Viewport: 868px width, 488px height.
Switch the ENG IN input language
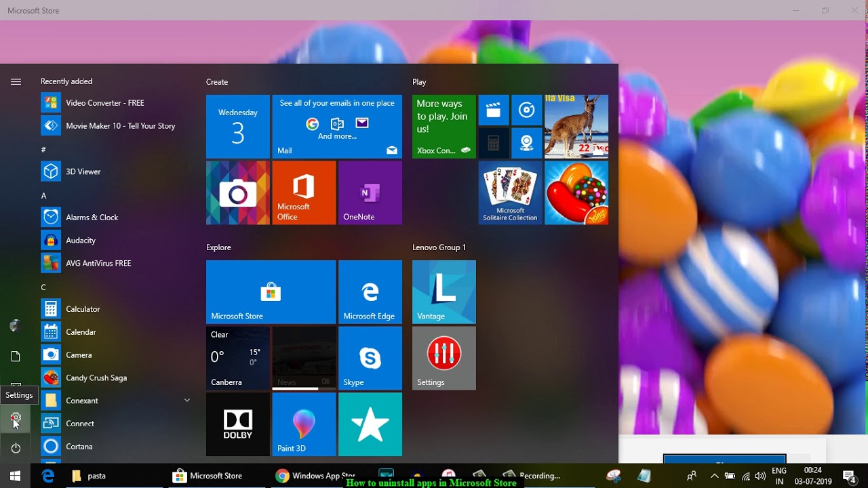pyautogui.click(x=779, y=476)
